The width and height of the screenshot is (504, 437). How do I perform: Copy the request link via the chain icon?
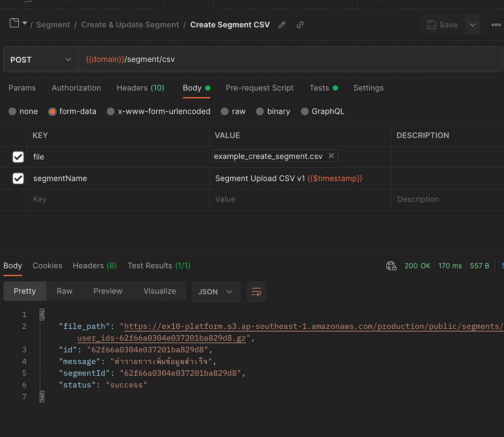pos(300,24)
